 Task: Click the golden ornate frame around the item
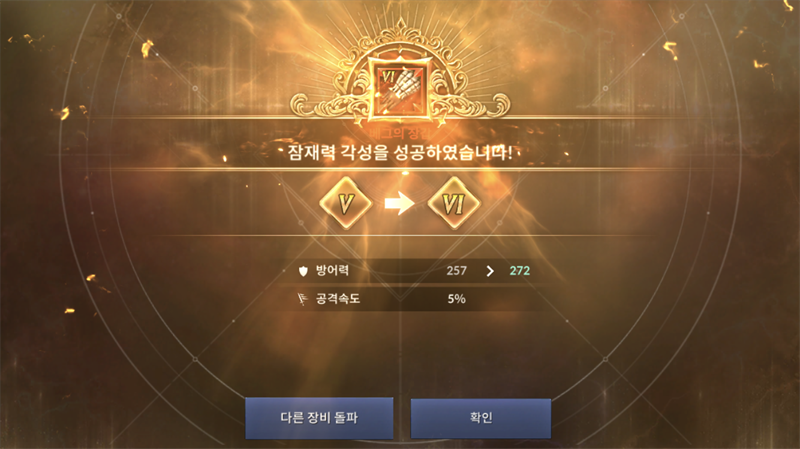click(x=401, y=77)
